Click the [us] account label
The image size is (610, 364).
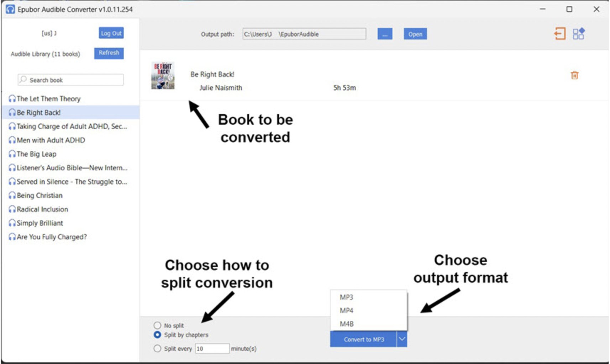pos(49,33)
